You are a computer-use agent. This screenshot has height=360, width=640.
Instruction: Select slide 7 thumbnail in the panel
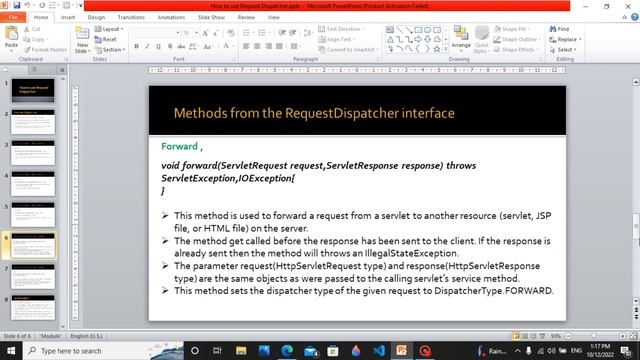pos(33,276)
